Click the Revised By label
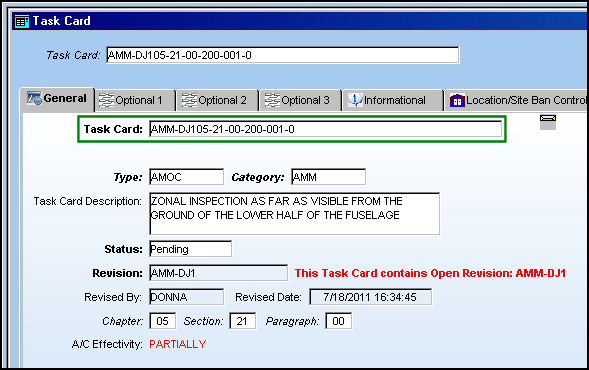 pyautogui.click(x=113, y=297)
